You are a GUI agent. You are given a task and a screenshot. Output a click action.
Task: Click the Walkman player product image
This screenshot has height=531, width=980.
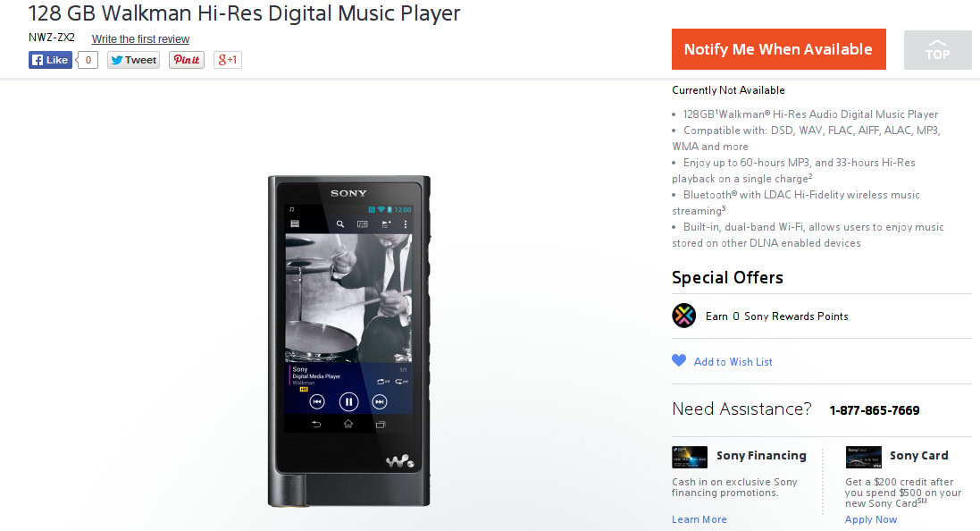click(349, 341)
